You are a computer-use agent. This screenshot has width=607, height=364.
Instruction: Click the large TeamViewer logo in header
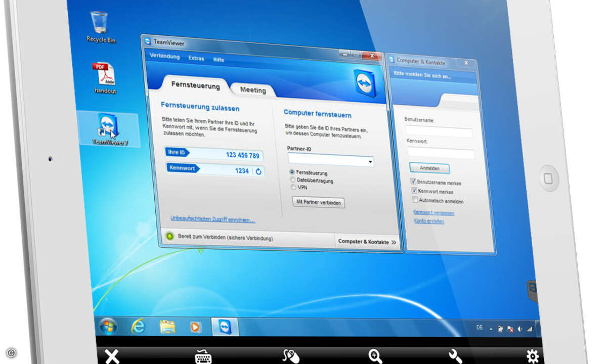pos(366,83)
